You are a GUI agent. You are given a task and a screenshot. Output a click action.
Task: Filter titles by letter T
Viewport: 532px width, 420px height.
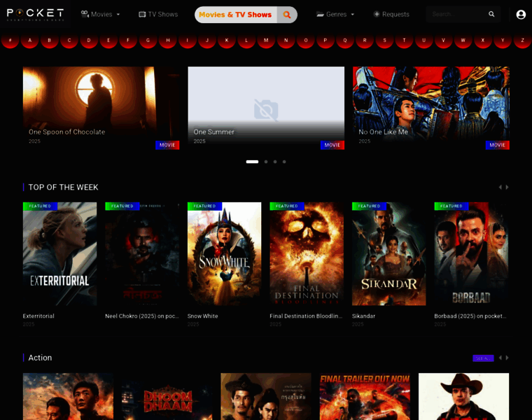pyautogui.click(x=404, y=40)
